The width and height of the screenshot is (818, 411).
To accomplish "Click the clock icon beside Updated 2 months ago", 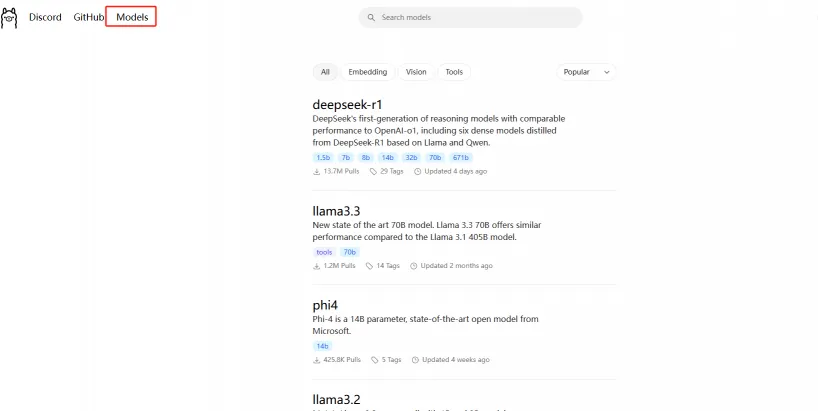I will tap(414, 265).
